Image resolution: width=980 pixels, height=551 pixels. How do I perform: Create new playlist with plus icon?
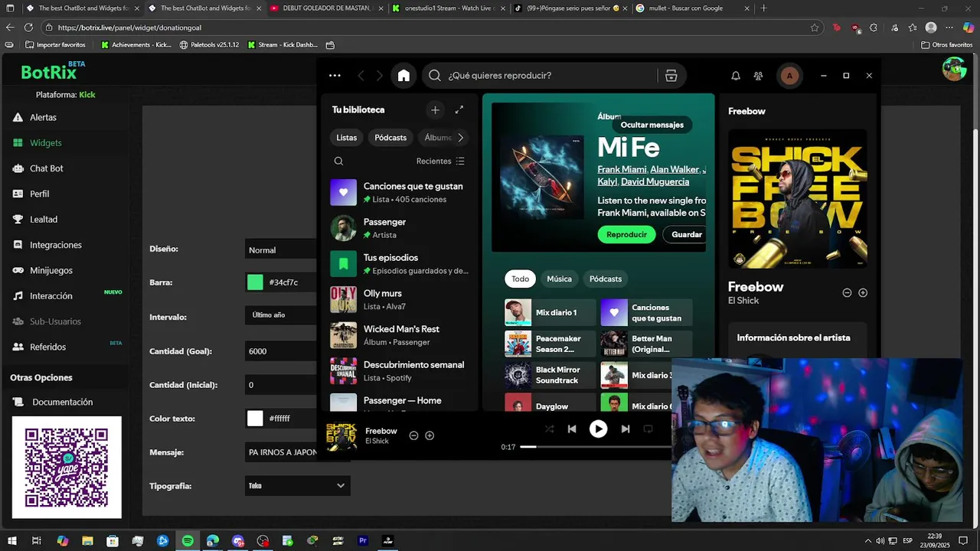click(x=435, y=110)
